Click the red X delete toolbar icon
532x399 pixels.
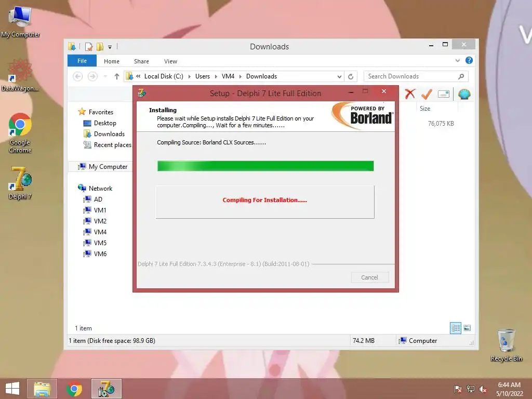(410, 94)
